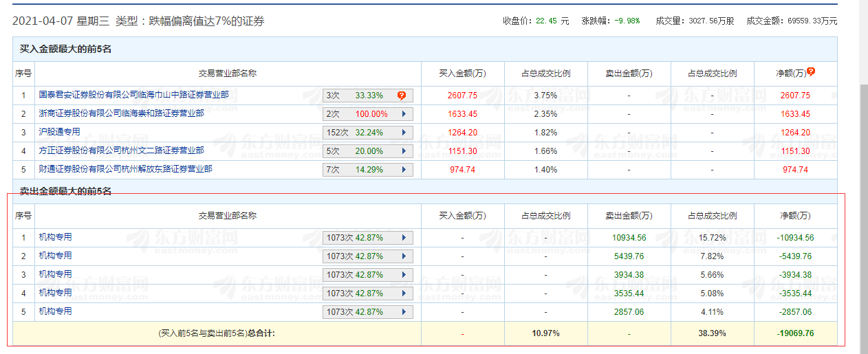Click the 机构专用 link in sell row 1
The height and width of the screenshot is (354, 868).
pyautogui.click(x=55, y=237)
